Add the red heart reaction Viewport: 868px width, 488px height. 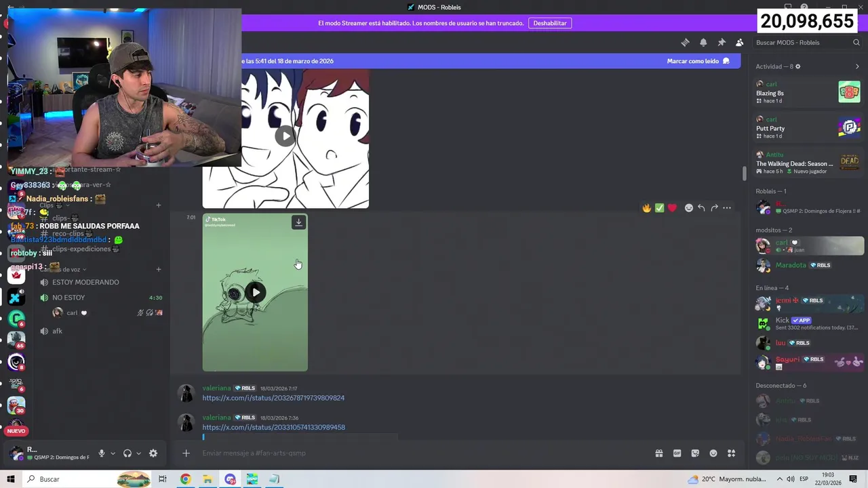click(x=672, y=208)
